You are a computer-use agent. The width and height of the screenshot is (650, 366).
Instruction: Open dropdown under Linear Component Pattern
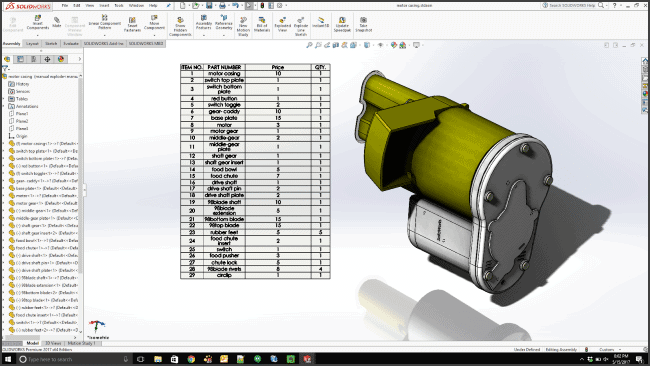pos(104,35)
